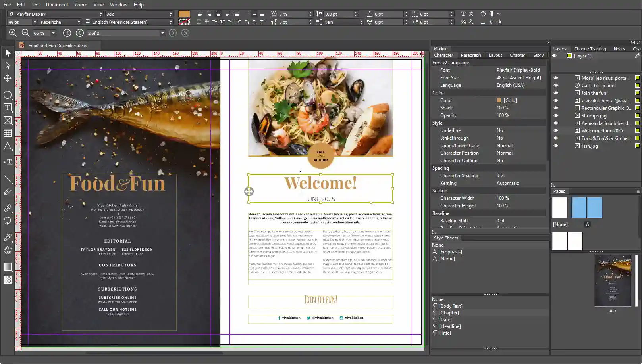This screenshot has width=642, height=364.
Task: Select the Oval shape tool
Action: [x=8, y=95]
